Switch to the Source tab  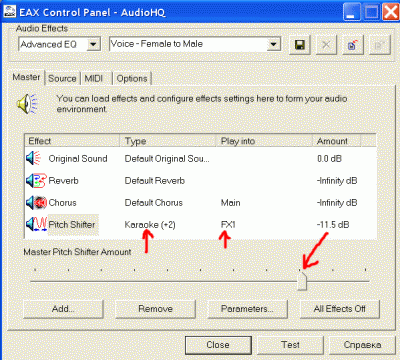(62, 78)
